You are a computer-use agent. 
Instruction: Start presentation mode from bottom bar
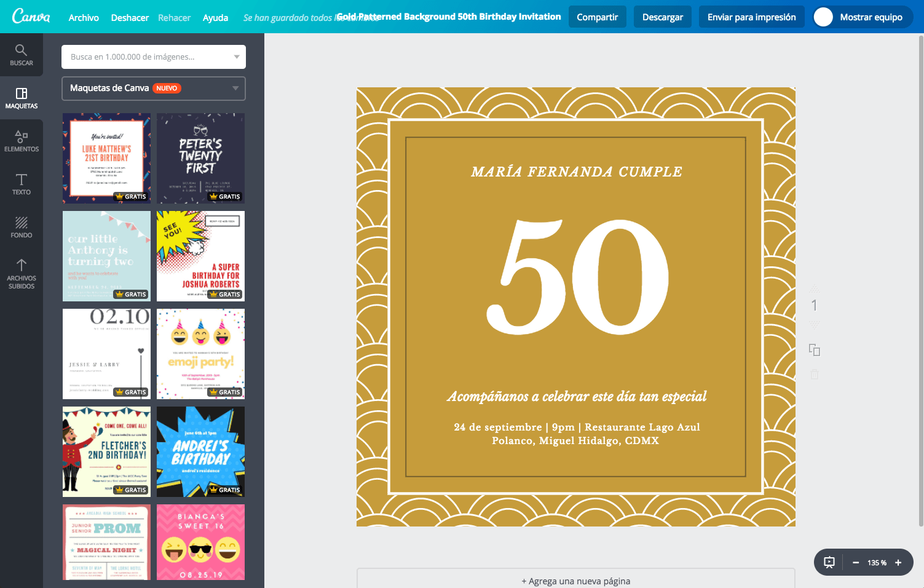[830, 562]
